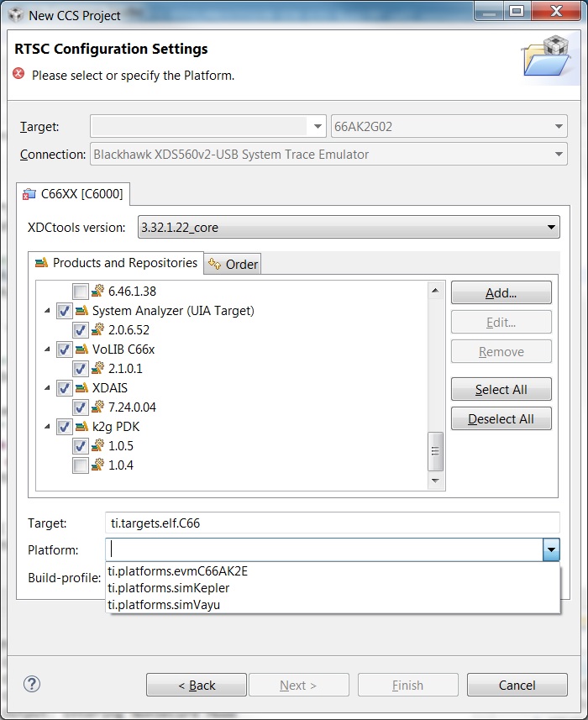Click the XDAIS package icon
This screenshot has height=720, width=588.
[x=81, y=388]
